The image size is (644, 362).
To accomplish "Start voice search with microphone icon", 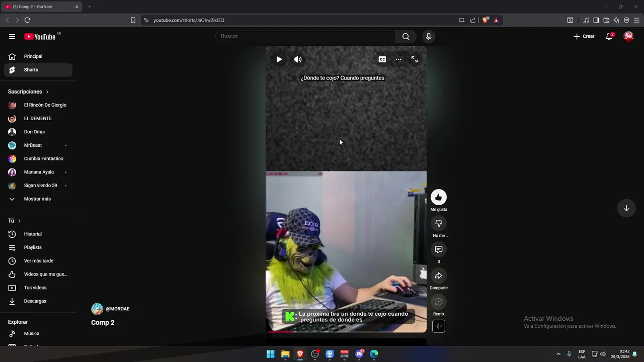I will point(428,36).
